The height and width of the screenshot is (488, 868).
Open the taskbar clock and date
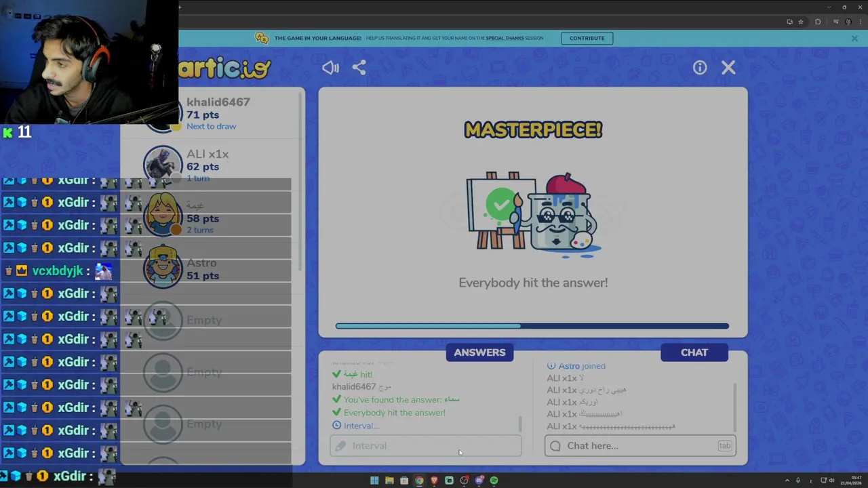851,481
